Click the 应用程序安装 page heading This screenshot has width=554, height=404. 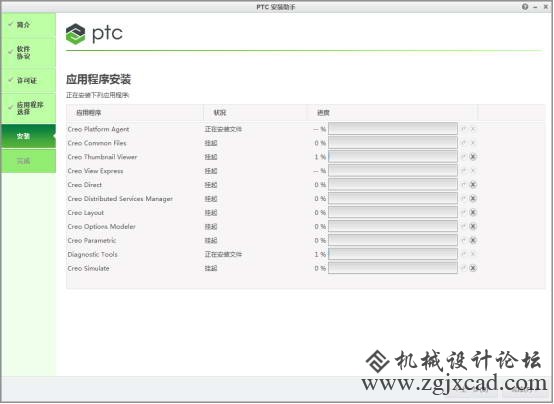(x=99, y=79)
